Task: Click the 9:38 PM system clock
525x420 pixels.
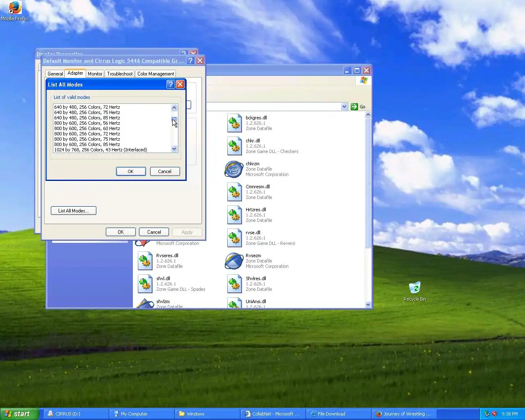Action: (x=509, y=414)
